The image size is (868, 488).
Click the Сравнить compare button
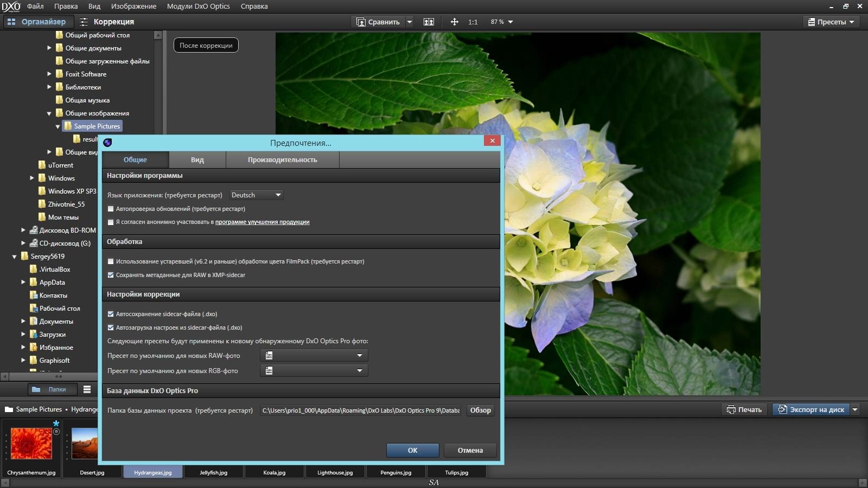[x=378, y=22]
